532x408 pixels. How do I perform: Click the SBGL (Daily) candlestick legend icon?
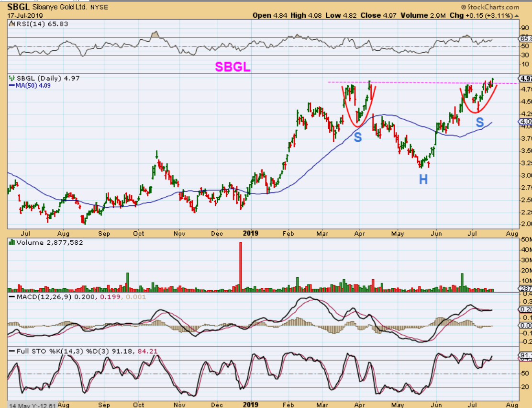coord(11,78)
